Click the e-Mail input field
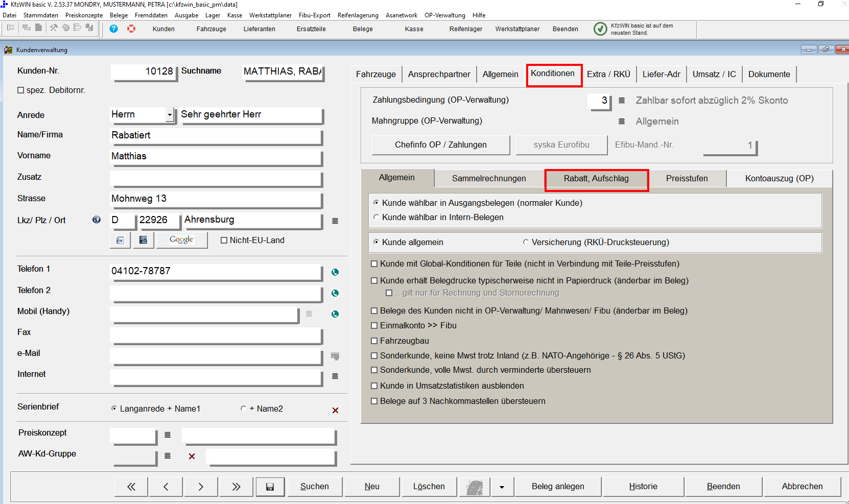 pyautogui.click(x=217, y=356)
